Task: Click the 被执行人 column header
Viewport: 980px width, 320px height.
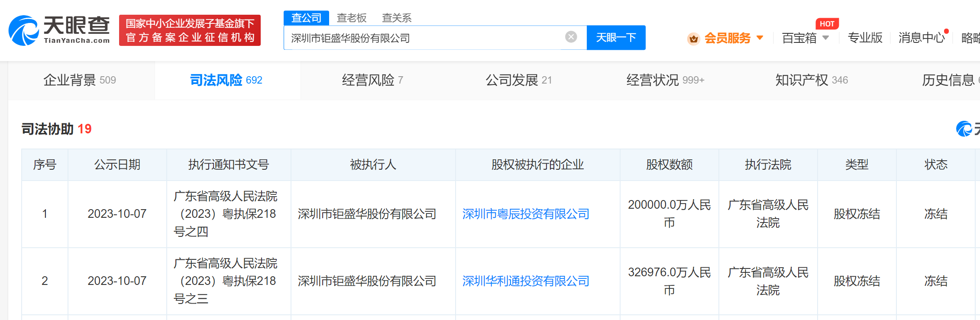Action: click(373, 165)
